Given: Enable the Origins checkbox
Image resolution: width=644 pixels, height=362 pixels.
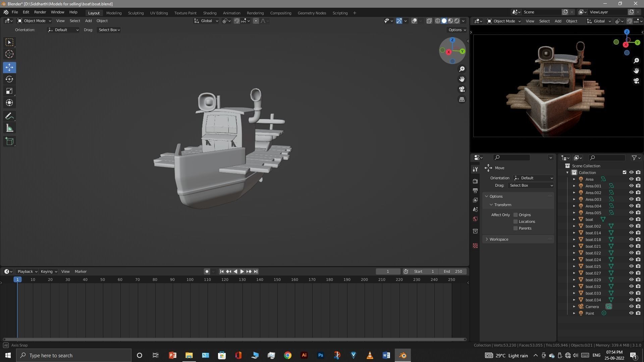Looking at the screenshot, I should click(516, 215).
